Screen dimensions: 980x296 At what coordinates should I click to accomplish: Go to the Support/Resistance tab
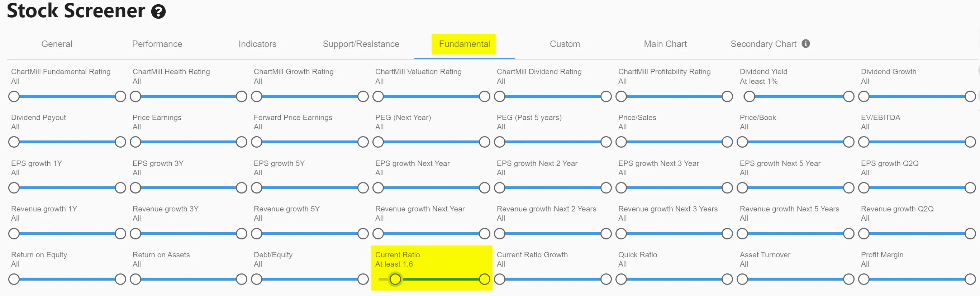point(361,44)
